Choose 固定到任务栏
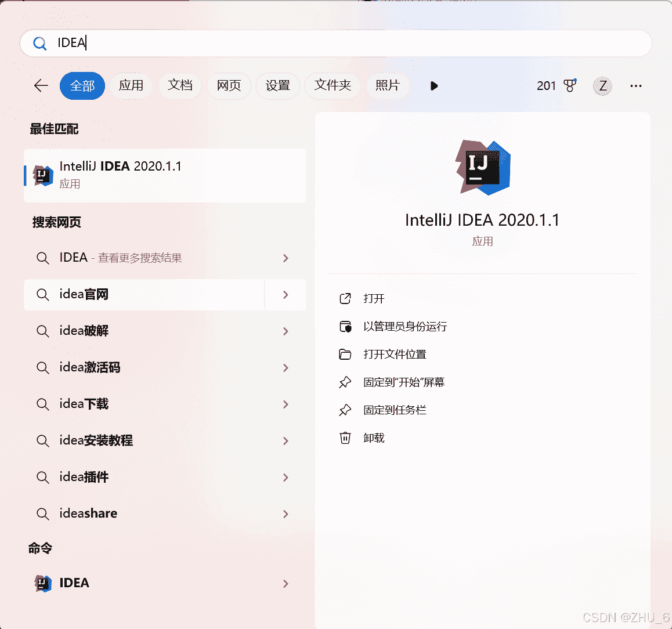 395,410
